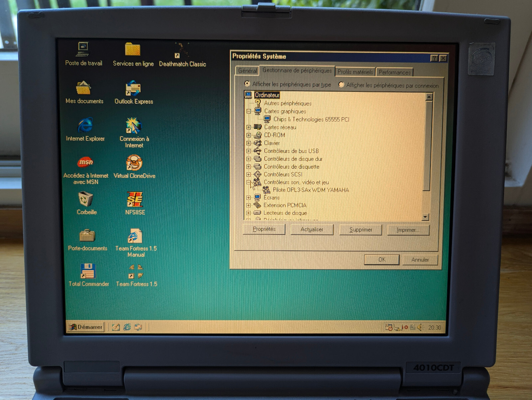Launch the Team Fortress 1.5 game shortcut
Screen dimensions: 532x400
pyautogui.click(x=136, y=271)
